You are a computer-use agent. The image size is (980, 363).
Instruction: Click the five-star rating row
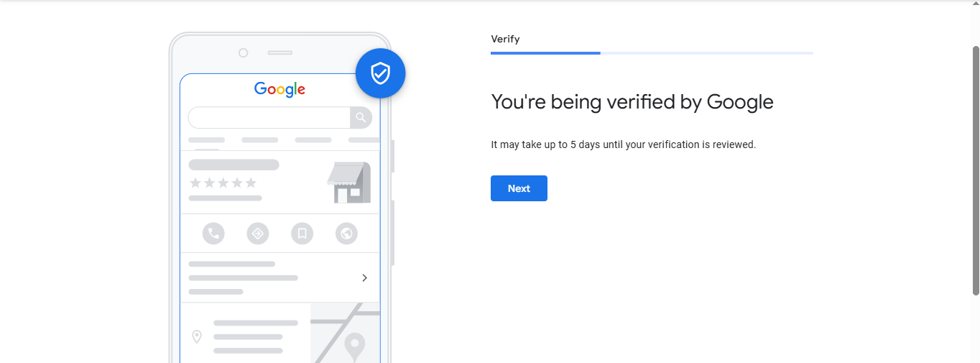click(x=223, y=183)
